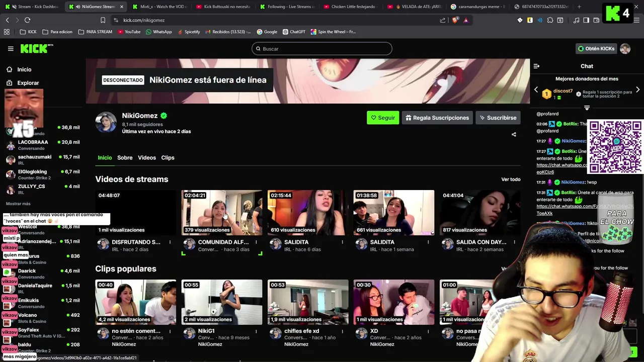Open WhatsApp bookmark in bookmarks bar
644x362 pixels.
(x=158, y=32)
